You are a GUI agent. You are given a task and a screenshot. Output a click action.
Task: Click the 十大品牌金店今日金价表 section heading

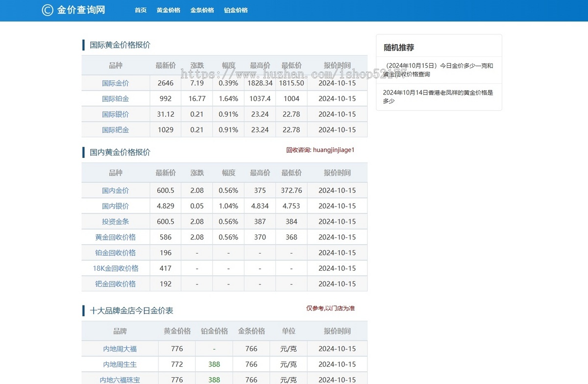(x=131, y=311)
